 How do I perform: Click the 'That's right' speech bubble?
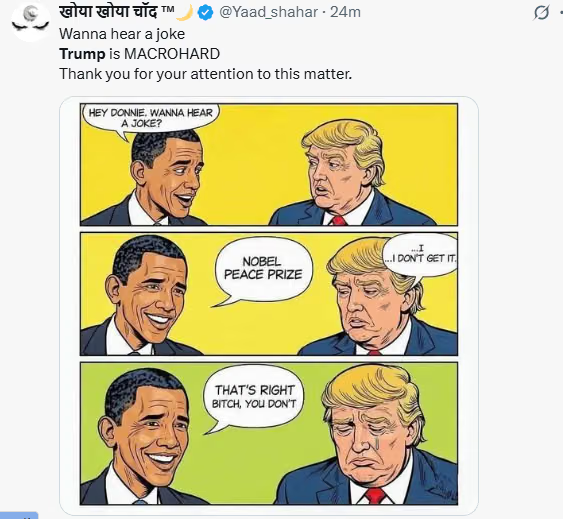pyautogui.click(x=254, y=397)
